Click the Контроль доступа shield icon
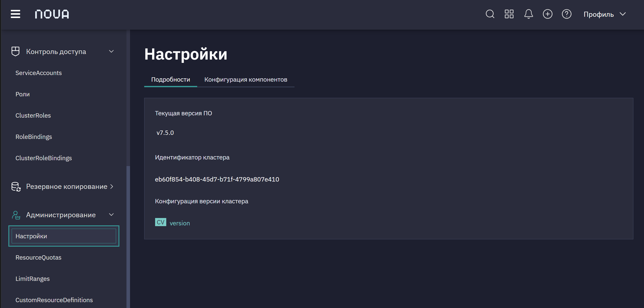The image size is (644, 308). (15, 51)
